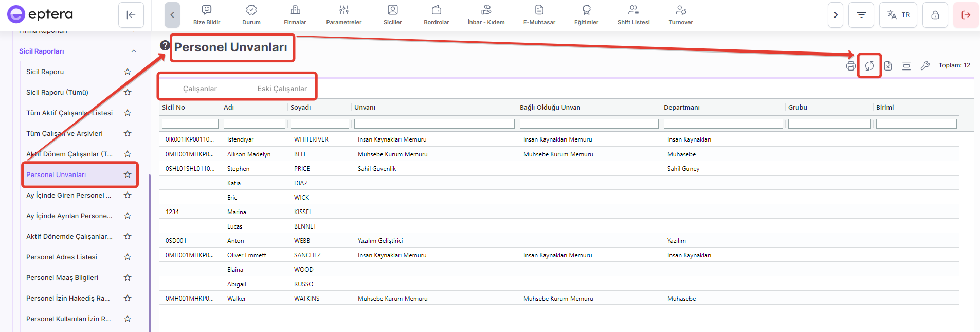Click the print icon above the table

(850, 66)
